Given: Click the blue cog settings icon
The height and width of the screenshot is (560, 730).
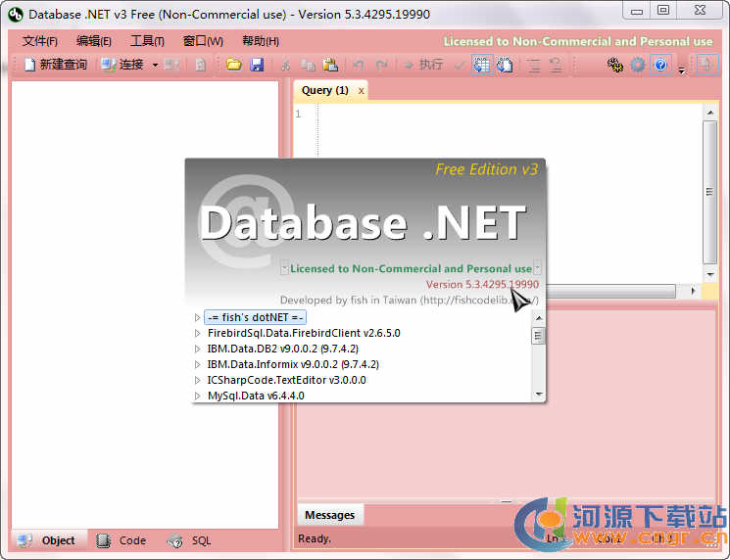Looking at the screenshot, I should click(638, 65).
